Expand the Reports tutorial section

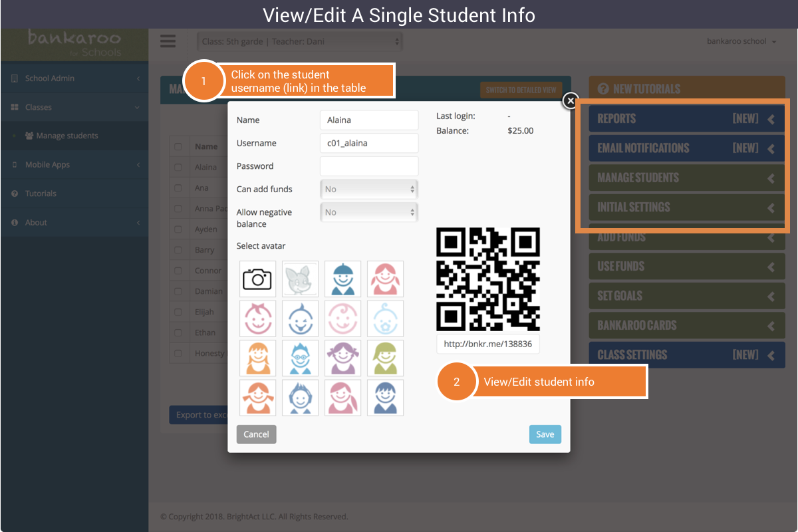pos(686,119)
